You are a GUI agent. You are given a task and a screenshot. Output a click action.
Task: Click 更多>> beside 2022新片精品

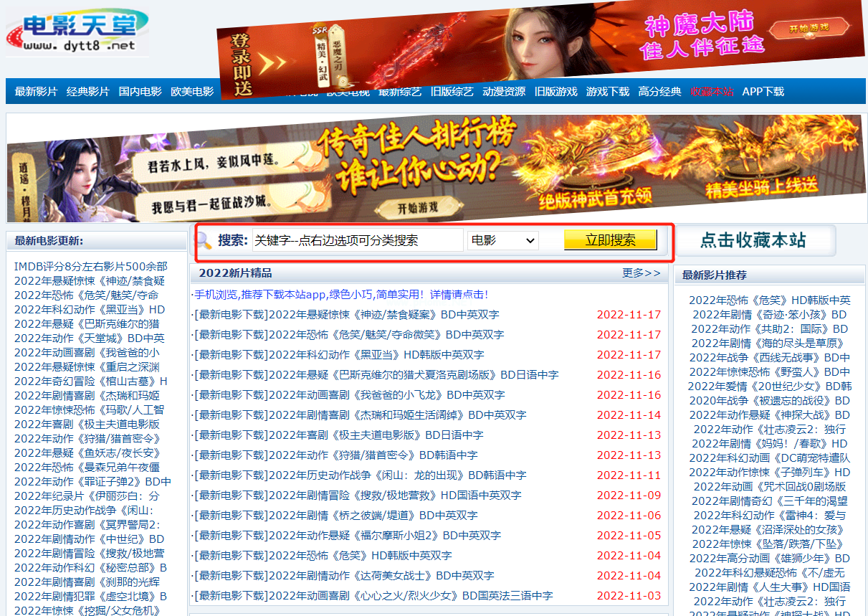[x=641, y=273]
